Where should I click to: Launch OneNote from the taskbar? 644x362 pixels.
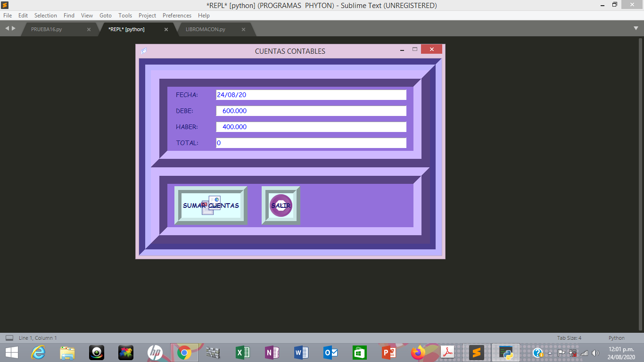(272, 353)
